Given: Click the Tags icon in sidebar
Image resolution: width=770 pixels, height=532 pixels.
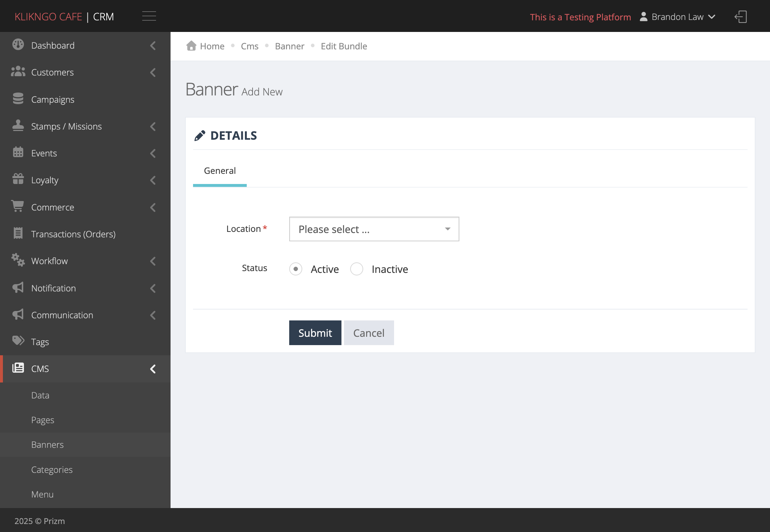Looking at the screenshot, I should click(18, 341).
